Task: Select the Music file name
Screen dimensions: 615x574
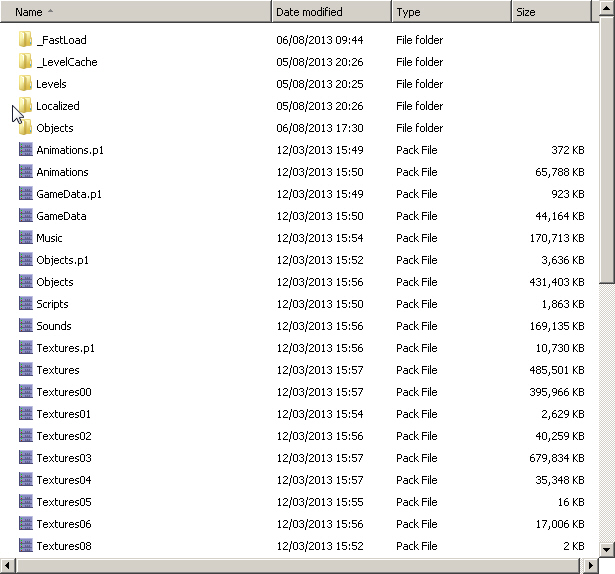Action: pyautogui.click(x=49, y=238)
